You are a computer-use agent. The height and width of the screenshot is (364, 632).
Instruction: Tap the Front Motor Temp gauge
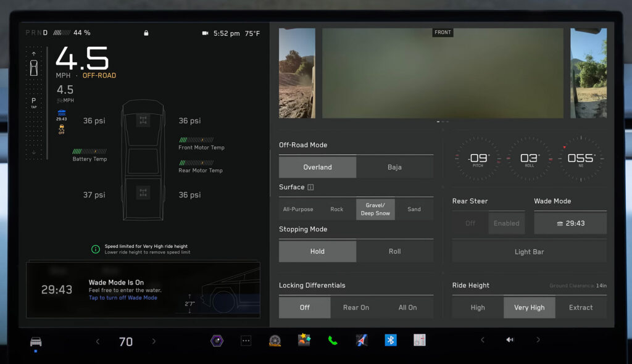[x=202, y=144]
